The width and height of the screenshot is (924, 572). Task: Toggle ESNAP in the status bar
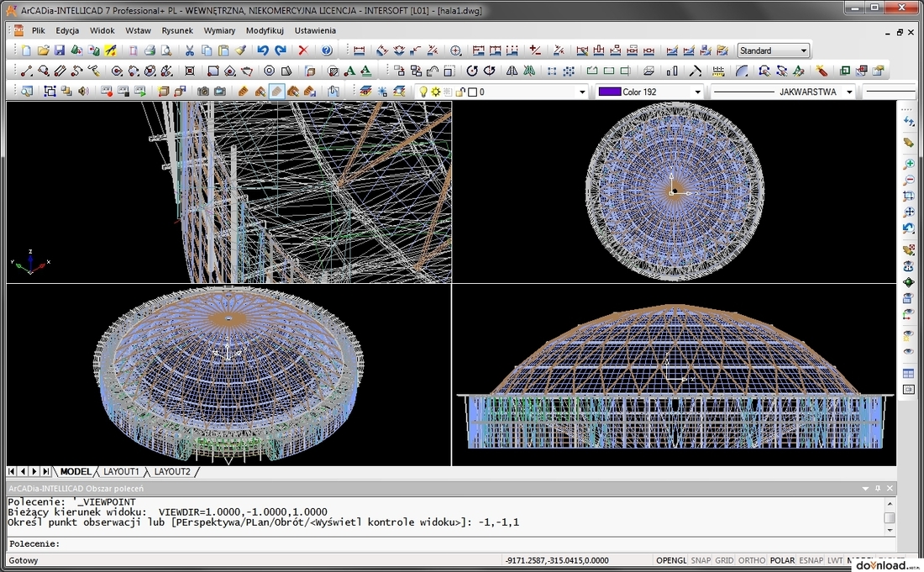pyautogui.click(x=811, y=560)
